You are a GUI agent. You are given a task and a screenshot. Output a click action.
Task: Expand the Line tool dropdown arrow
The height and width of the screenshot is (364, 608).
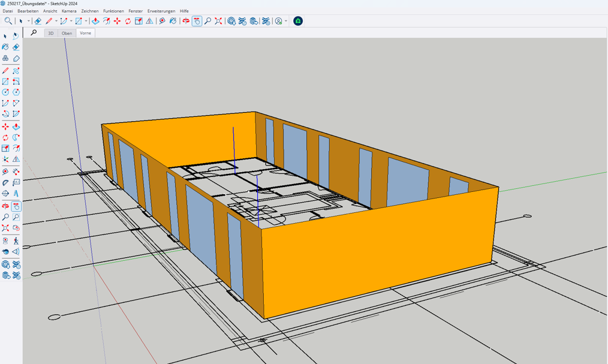(56, 21)
